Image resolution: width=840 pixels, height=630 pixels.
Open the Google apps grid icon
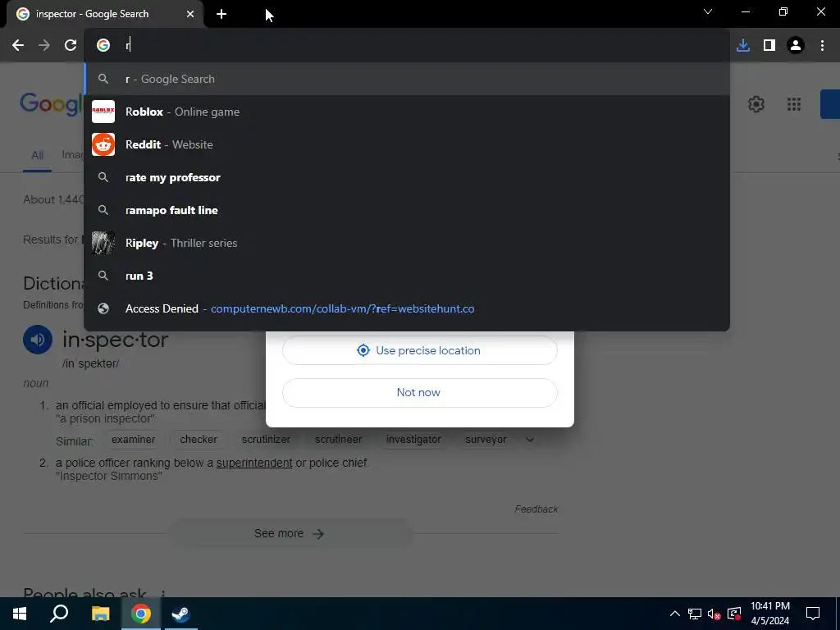click(x=794, y=104)
